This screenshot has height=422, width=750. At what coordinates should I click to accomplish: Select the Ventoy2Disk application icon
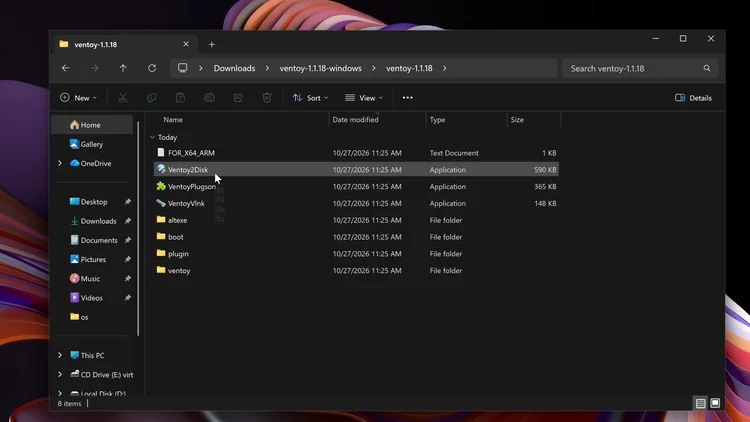(x=161, y=169)
